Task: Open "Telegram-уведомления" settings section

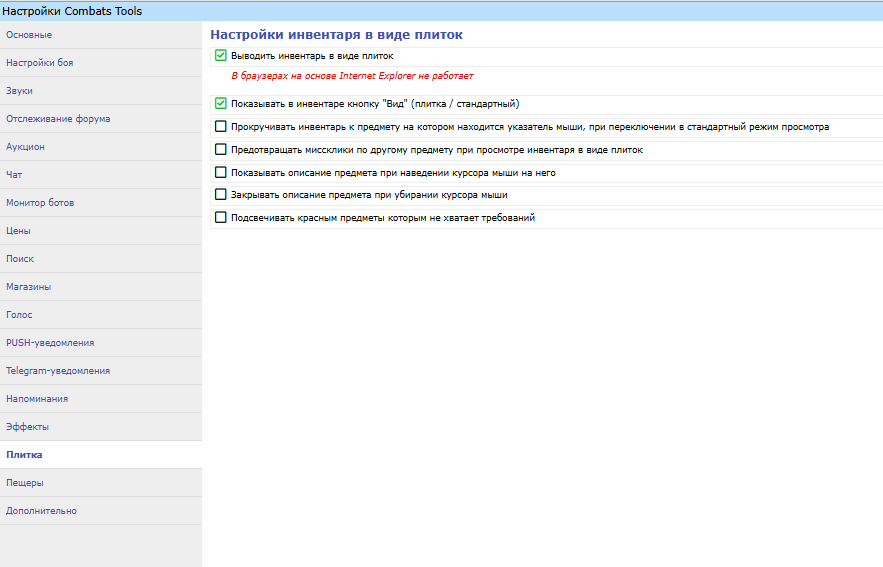Action: point(58,371)
